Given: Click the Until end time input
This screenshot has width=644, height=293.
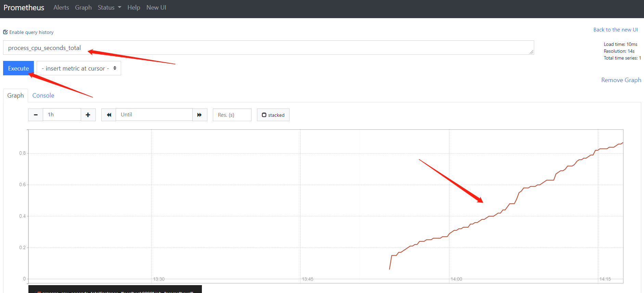Looking at the screenshot, I should [154, 115].
